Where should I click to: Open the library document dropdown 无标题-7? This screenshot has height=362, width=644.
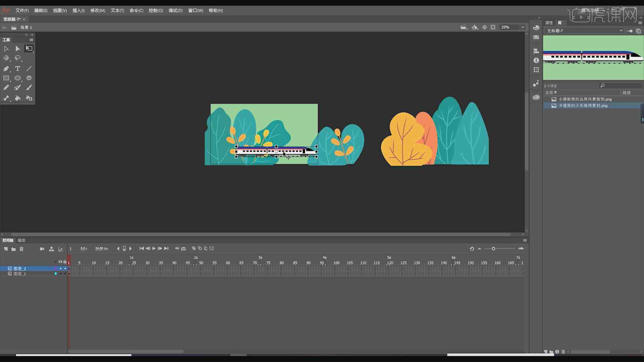click(584, 31)
